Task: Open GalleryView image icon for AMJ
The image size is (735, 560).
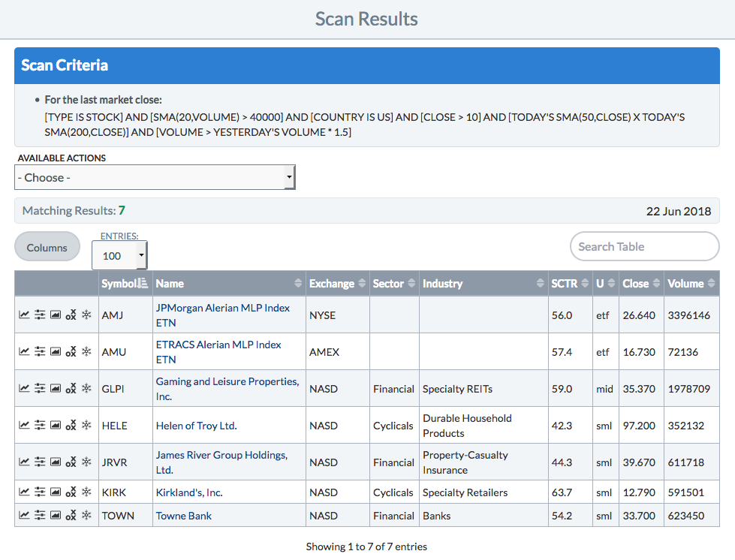Action: 55,315
